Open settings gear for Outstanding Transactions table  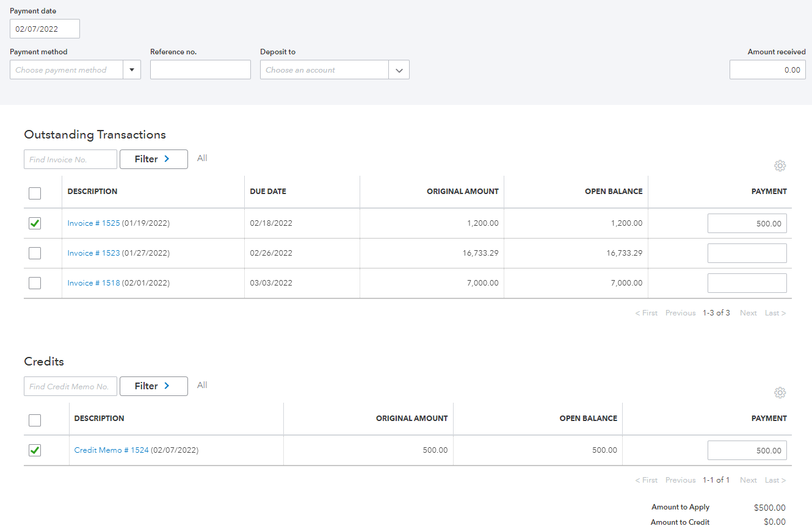(780, 165)
